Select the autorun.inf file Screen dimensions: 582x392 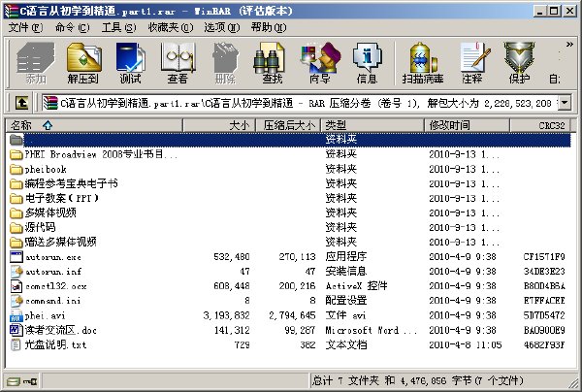pyautogui.click(x=53, y=272)
